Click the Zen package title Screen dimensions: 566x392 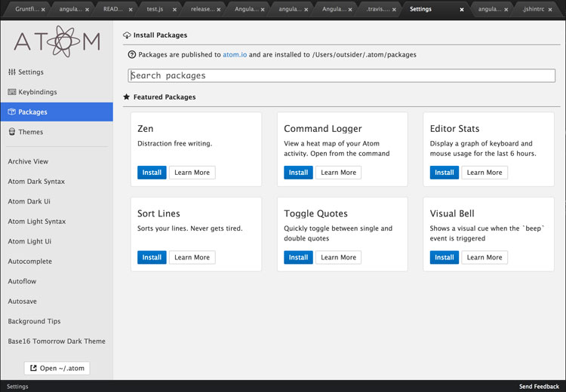pyautogui.click(x=146, y=129)
